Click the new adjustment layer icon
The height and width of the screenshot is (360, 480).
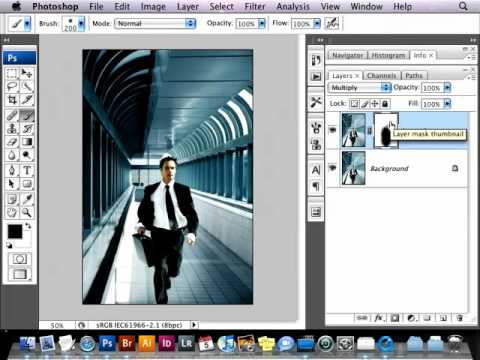[x=411, y=318]
